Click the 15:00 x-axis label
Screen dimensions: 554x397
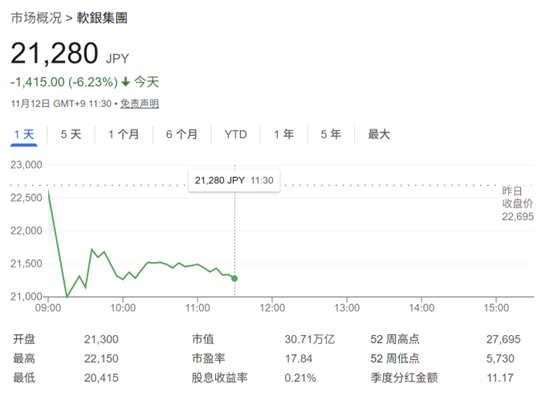tap(496, 308)
